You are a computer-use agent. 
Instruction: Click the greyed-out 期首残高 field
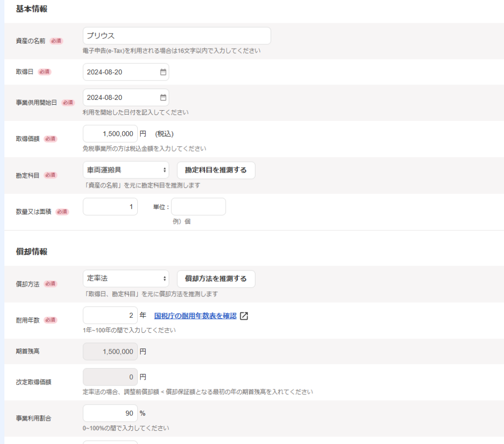[110, 352]
